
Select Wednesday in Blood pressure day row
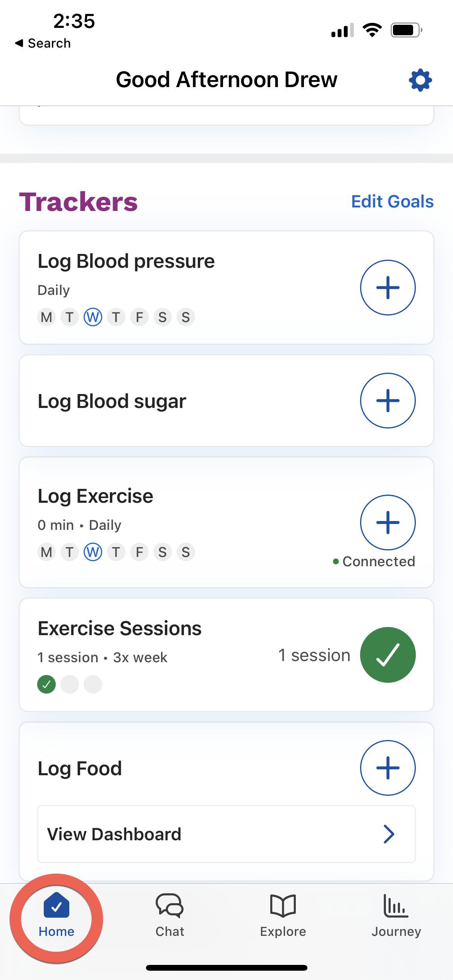(x=93, y=317)
